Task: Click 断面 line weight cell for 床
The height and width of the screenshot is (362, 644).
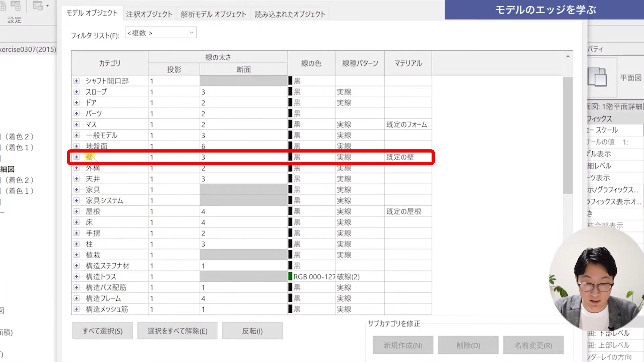Action: [243, 222]
